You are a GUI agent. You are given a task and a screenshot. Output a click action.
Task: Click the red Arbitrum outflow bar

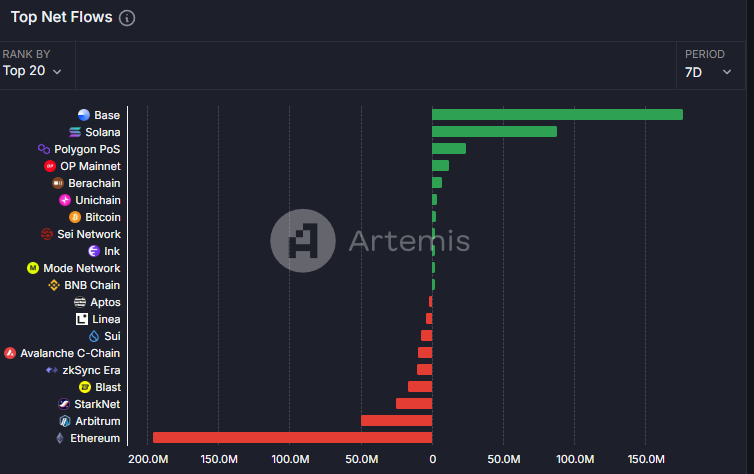396,421
